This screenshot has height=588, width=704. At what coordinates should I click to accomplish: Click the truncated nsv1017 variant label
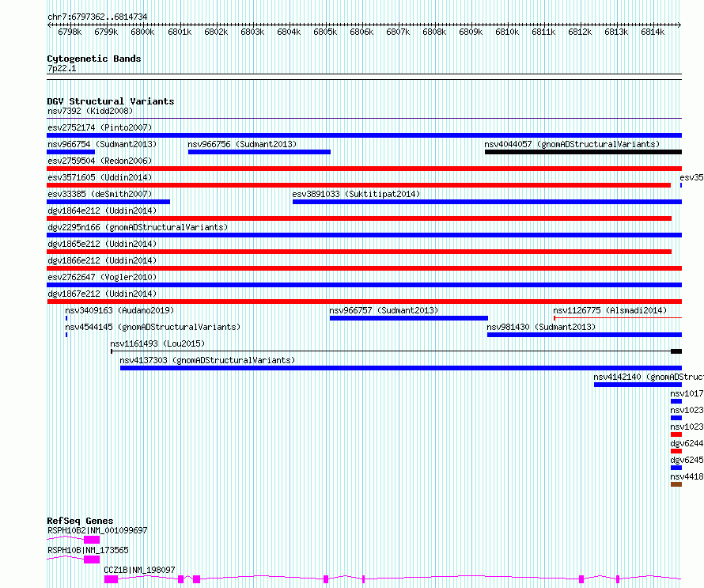click(687, 393)
